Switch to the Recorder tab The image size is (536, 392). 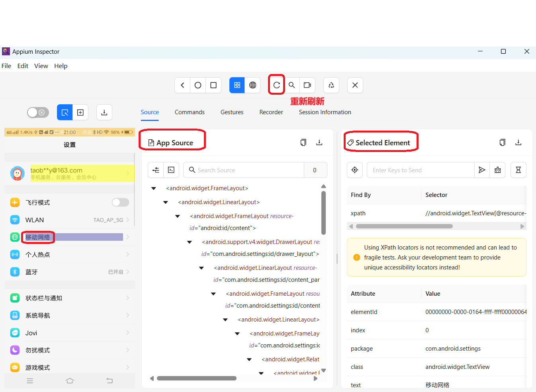271,112
